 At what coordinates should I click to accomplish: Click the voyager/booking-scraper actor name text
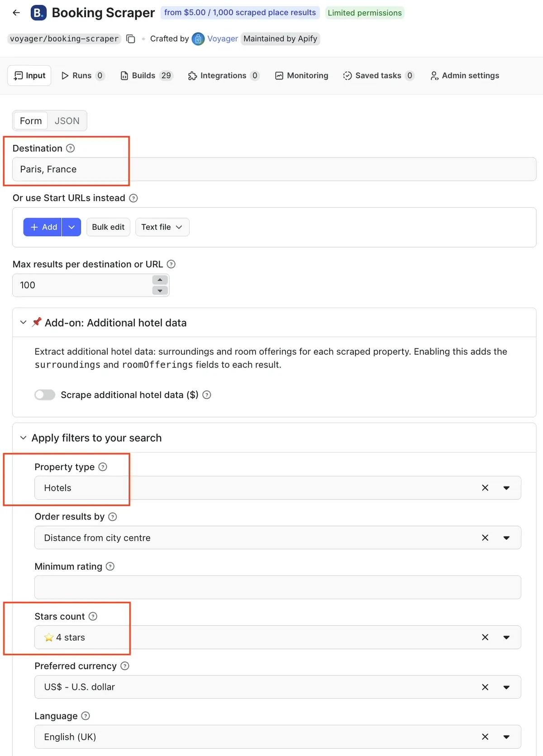click(64, 39)
